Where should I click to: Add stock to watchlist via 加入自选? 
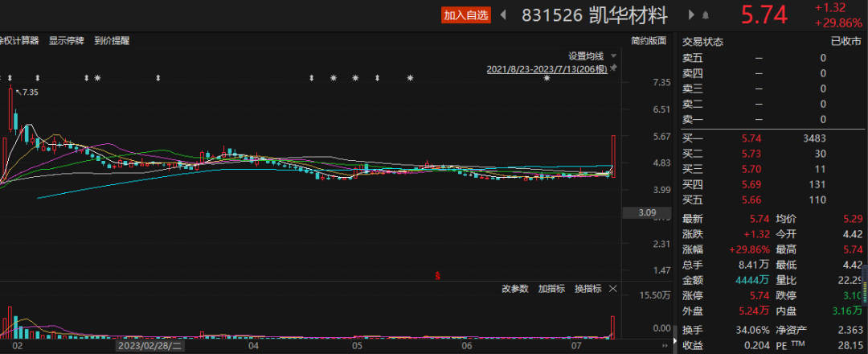466,15
